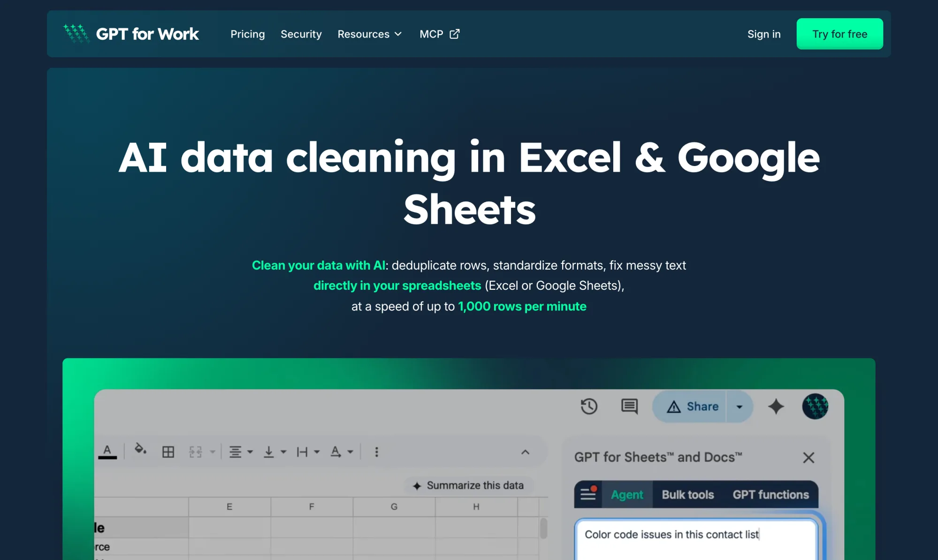This screenshot has width=938, height=560.
Task: Click the MCP external-link arrow icon
Action: click(454, 34)
